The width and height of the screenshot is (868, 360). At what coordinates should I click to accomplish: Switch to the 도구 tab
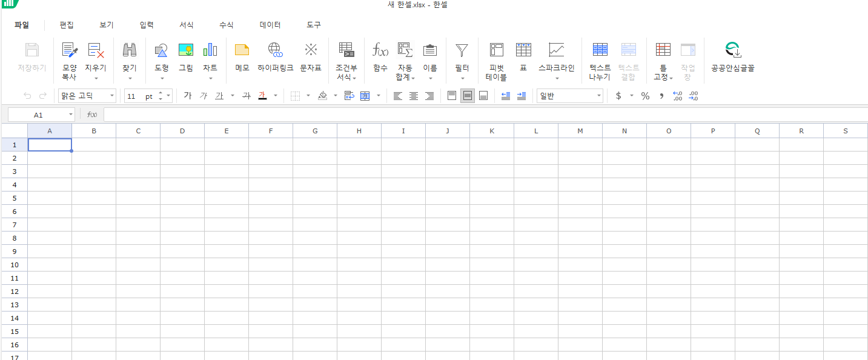(314, 25)
